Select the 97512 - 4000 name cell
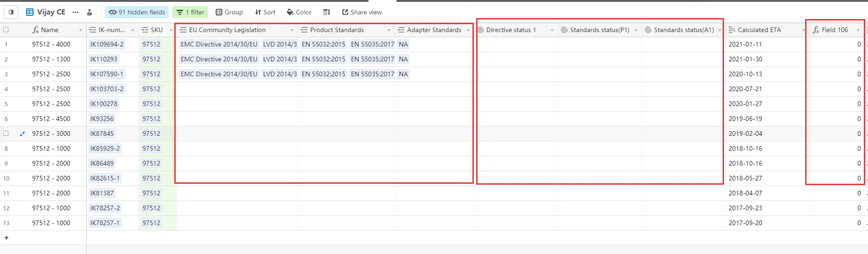The image size is (868, 254). pos(51,44)
